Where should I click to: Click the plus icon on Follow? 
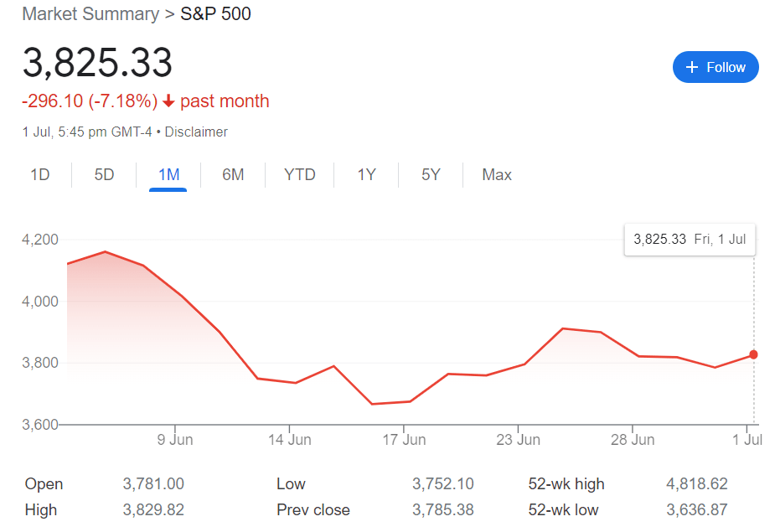[x=692, y=67]
